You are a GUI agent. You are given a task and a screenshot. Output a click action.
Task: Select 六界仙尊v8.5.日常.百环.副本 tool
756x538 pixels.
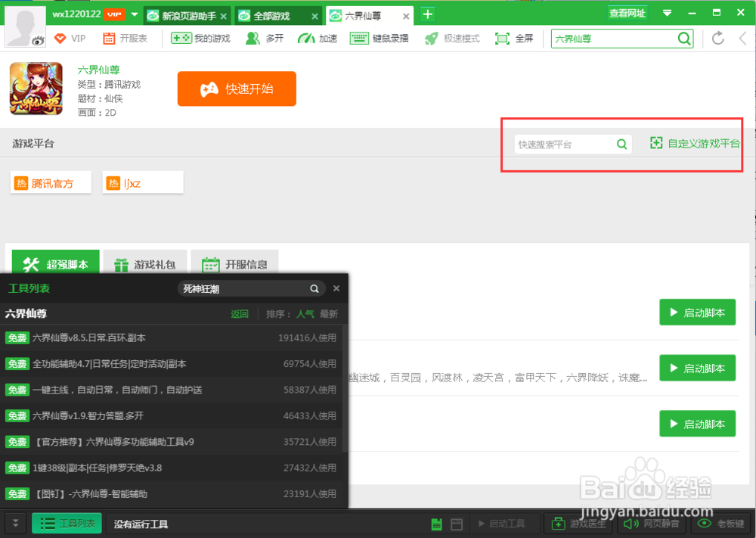[x=171, y=337]
